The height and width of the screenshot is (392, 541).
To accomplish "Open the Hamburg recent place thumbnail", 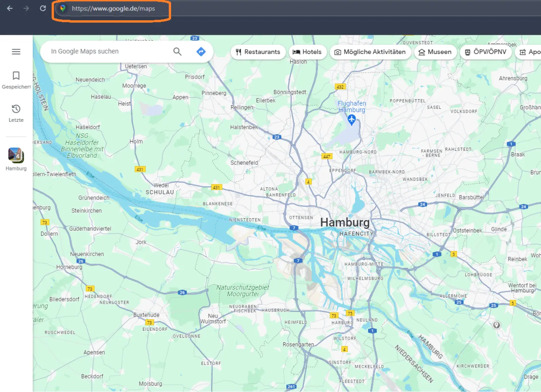I will click(x=16, y=155).
